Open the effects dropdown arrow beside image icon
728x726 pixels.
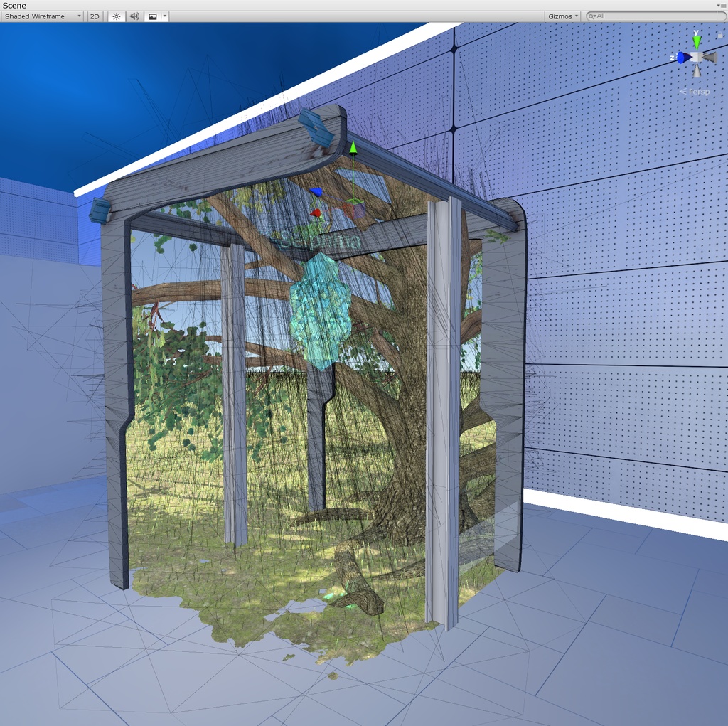coord(164,16)
